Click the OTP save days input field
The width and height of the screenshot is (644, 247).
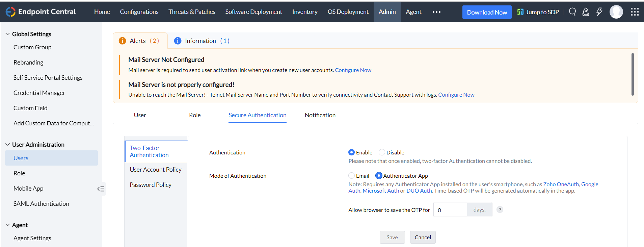tap(450, 210)
